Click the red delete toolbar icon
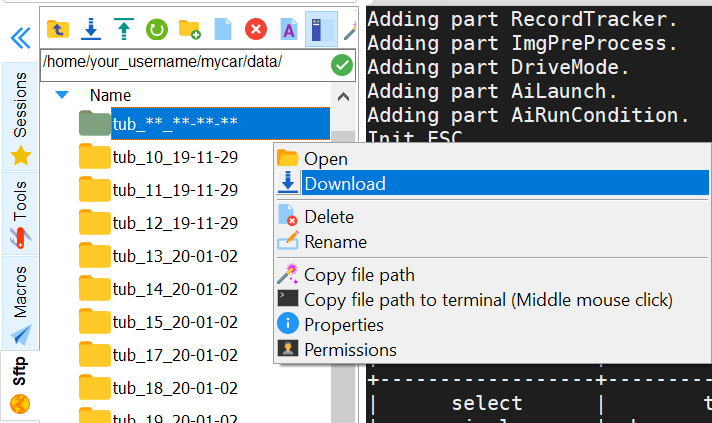Image resolution: width=712 pixels, height=423 pixels. click(255, 27)
